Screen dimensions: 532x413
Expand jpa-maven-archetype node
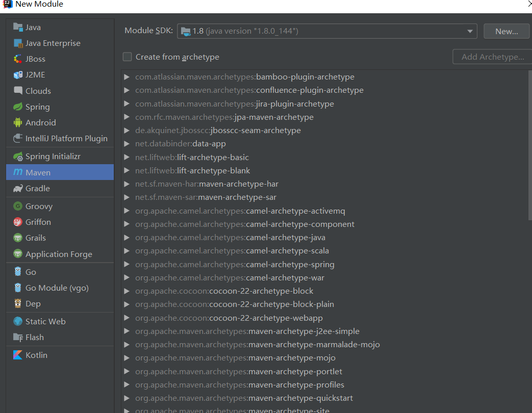pos(126,117)
